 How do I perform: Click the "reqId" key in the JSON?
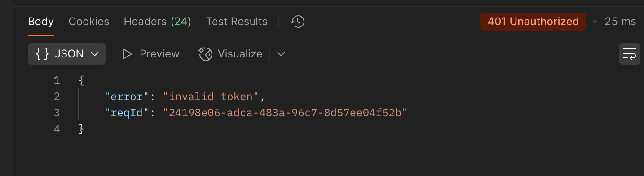pyautogui.click(x=126, y=113)
